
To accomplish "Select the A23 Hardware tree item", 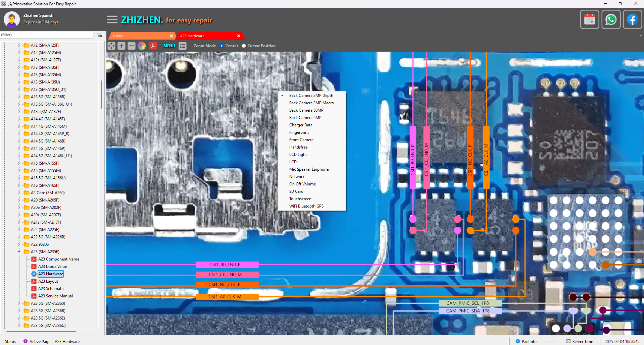I will pyautogui.click(x=50, y=274).
